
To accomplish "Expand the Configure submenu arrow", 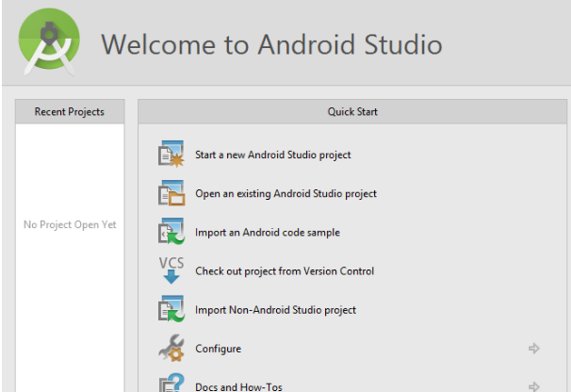I will [534, 349].
